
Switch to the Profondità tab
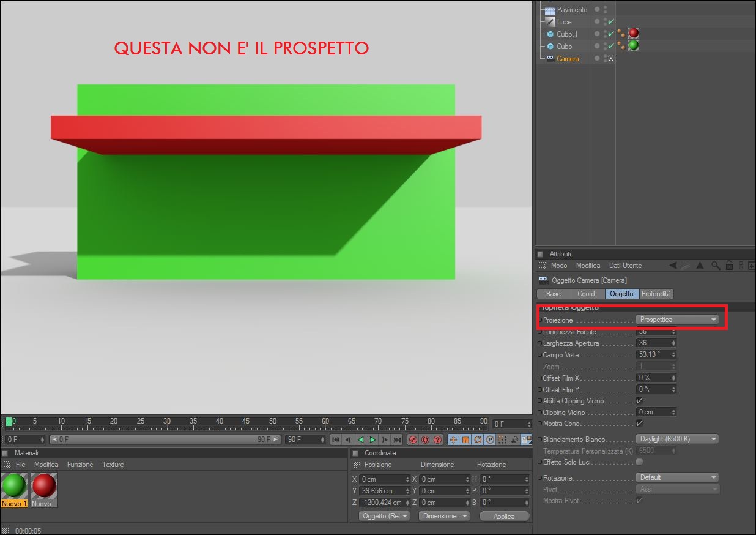pos(656,294)
